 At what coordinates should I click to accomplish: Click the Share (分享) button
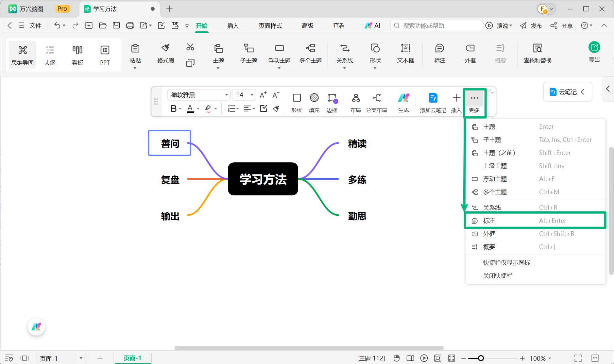pyautogui.click(x=561, y=25)
